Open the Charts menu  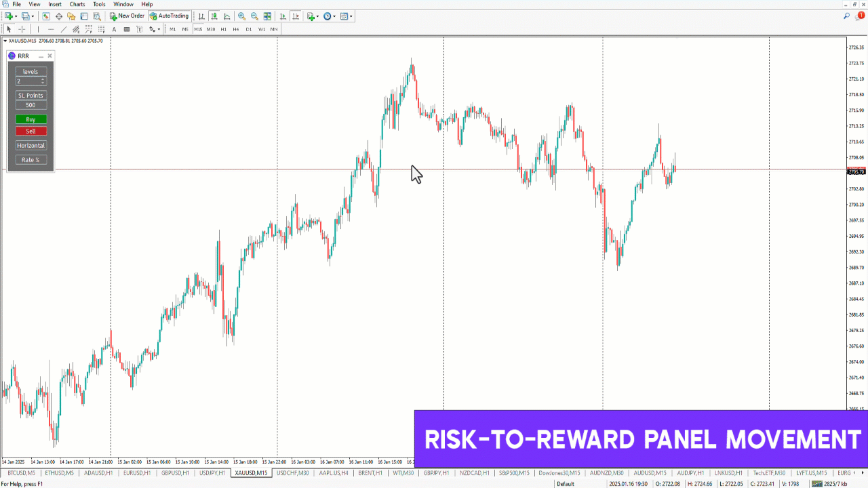point(77,4)
